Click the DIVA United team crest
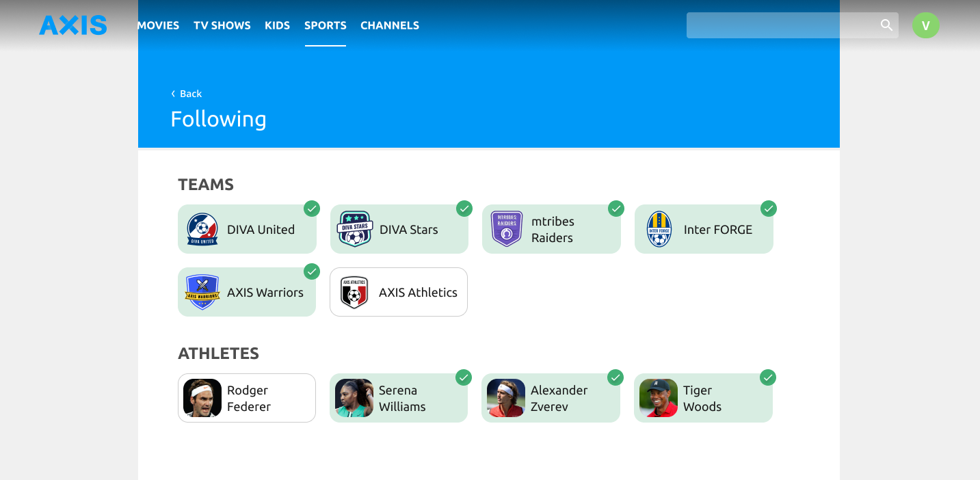The image size is (980, 480). point(202,229)
